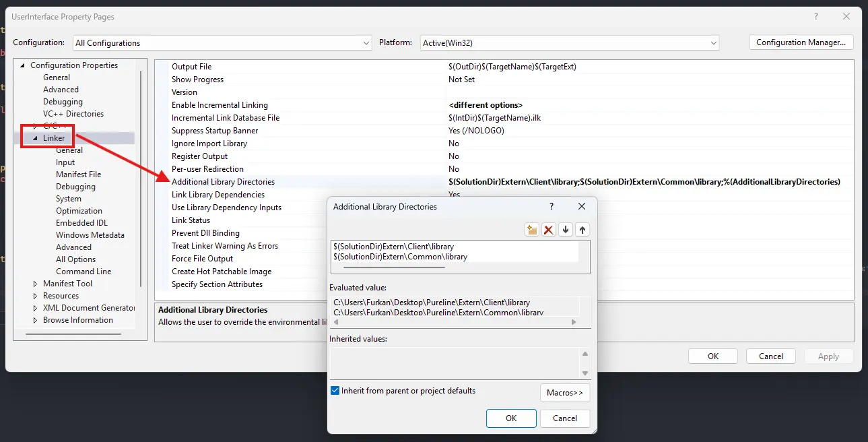Expand the Resources tree node
The image size is (868, 442).
[36, 296]
